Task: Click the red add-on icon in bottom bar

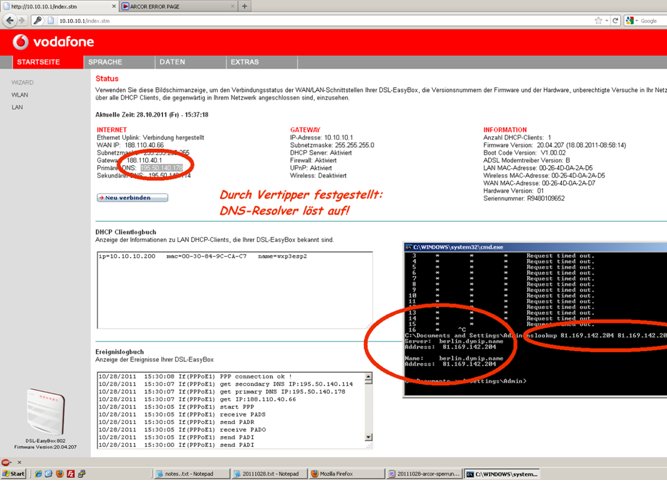Action: point(6,462)
